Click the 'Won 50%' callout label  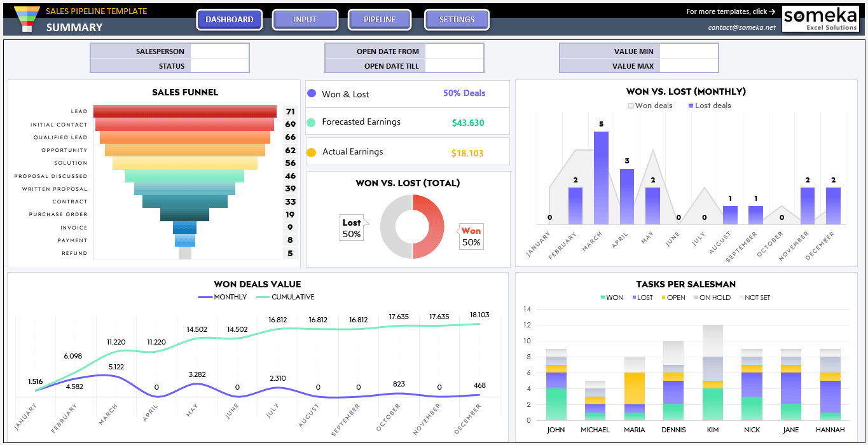click(471, 236)
